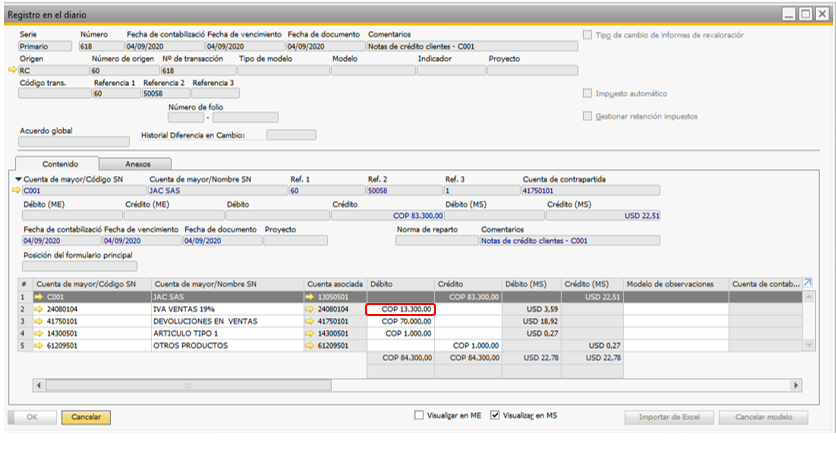The width and height of the screenshot is (836, 469).
Task: Click the Cancelar modelo button
Action: [x=763, y=416]
